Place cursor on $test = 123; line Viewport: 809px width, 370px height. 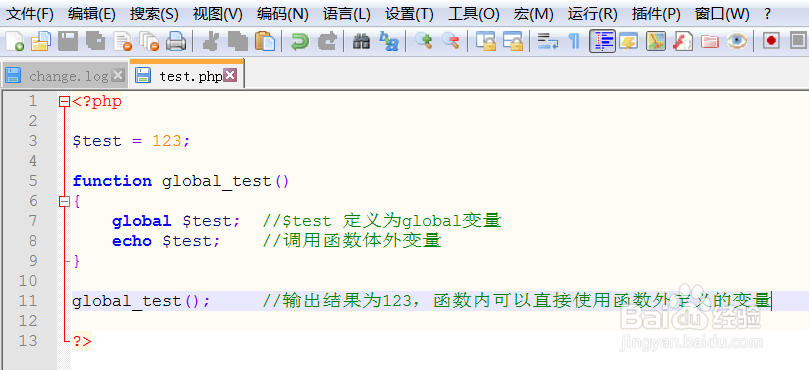(x=131, y=141)
